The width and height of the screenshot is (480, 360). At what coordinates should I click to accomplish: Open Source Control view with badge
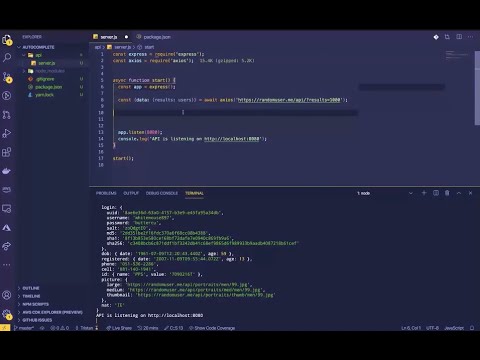pos(7,77)
